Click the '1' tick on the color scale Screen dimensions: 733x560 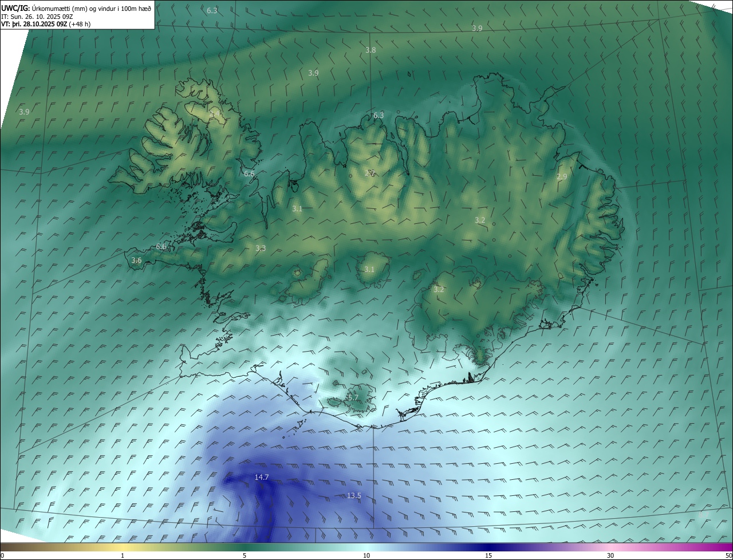coord(123,555)
